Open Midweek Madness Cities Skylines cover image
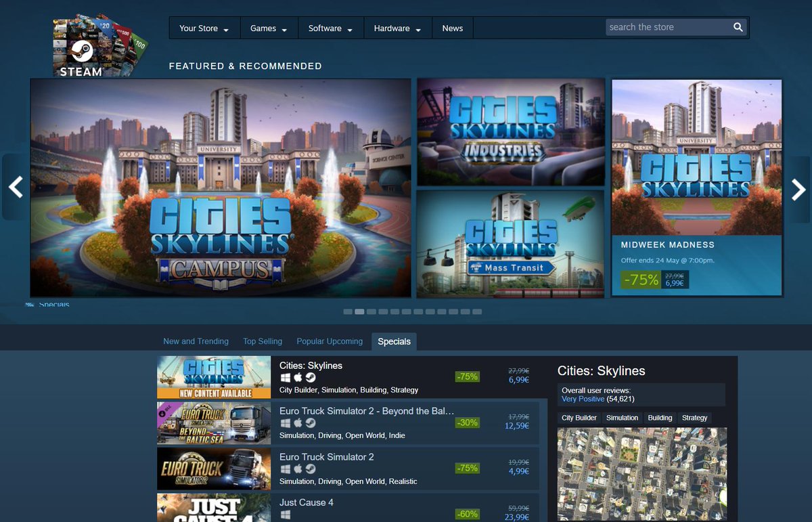 (x=697, y=158)
